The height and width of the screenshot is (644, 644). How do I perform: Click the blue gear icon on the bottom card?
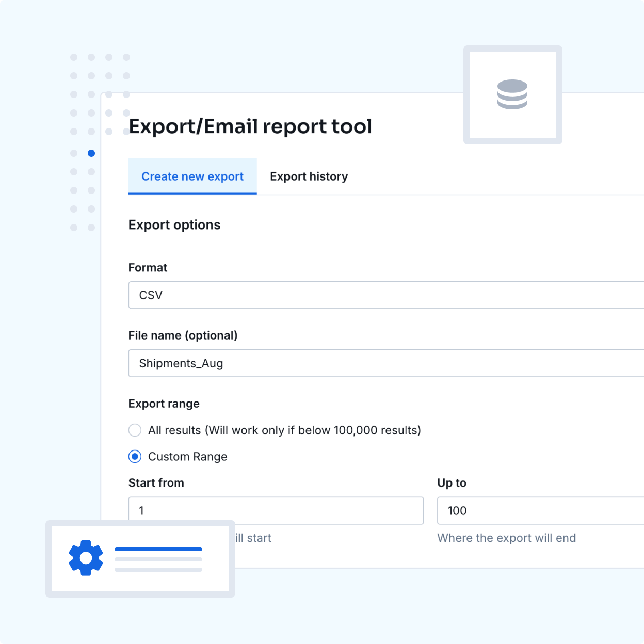85,558
